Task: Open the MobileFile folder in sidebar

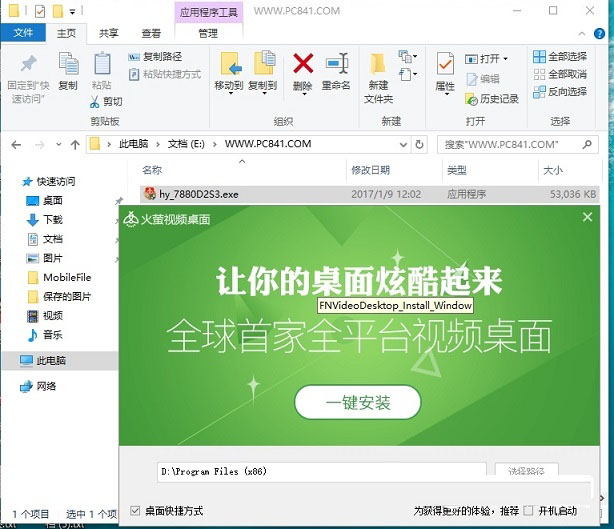Action: click(x=60, y=277)
